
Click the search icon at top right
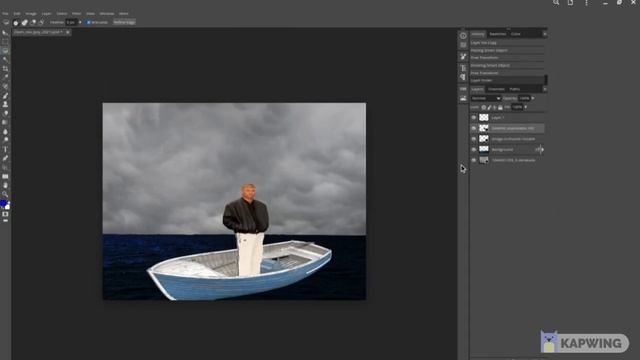click(x=556, y=3)
